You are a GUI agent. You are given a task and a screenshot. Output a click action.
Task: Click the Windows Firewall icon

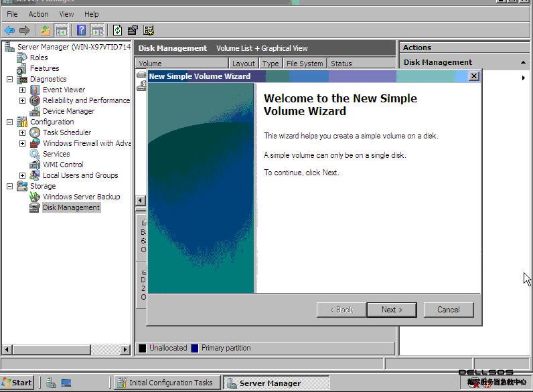35,143
